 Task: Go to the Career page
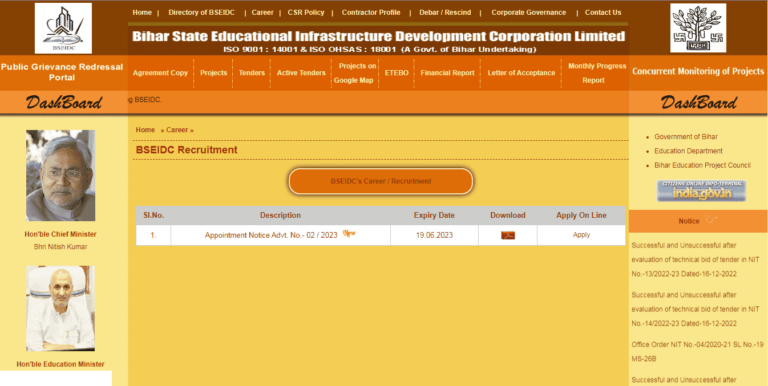coord(263,13)
